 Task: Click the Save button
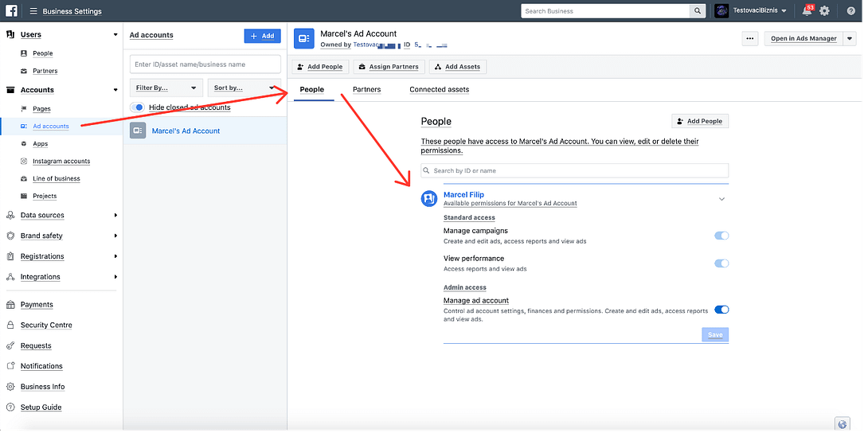(x=715, y=334)
